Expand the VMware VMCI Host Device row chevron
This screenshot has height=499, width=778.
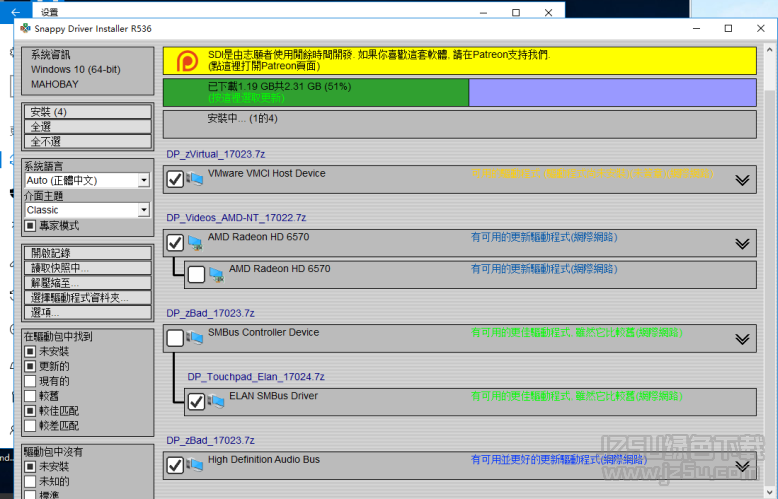742,180
